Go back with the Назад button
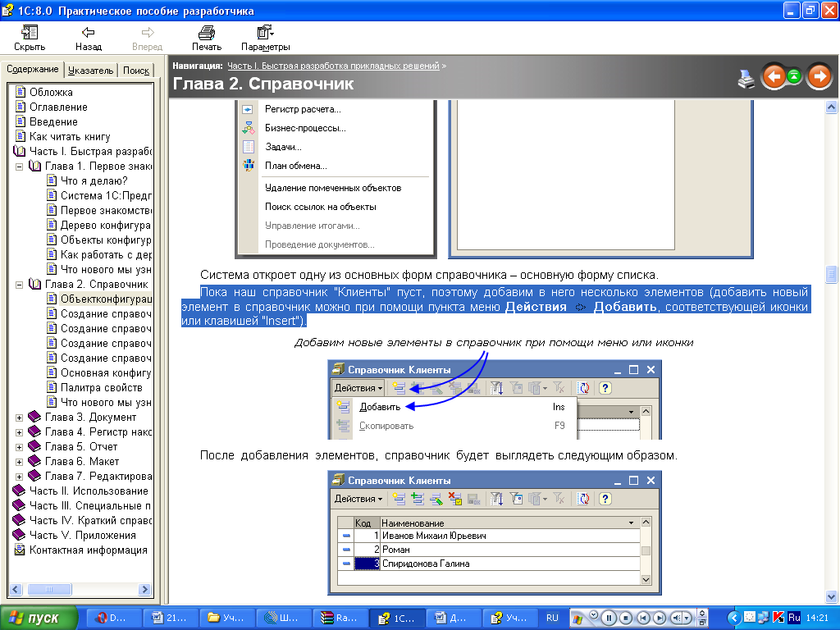The height and width of the screenshot is (630, 840). (89, 39)
